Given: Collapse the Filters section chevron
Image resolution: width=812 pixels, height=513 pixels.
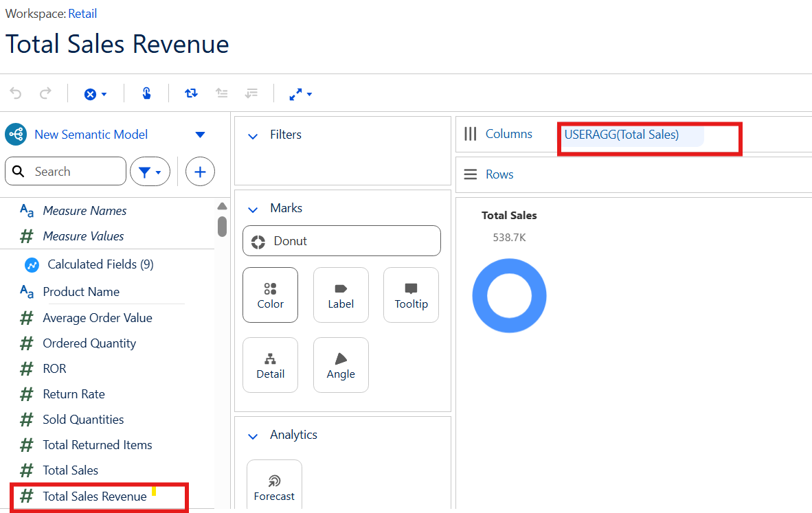Looking at the screenshot, I should (x=253, y=135).
